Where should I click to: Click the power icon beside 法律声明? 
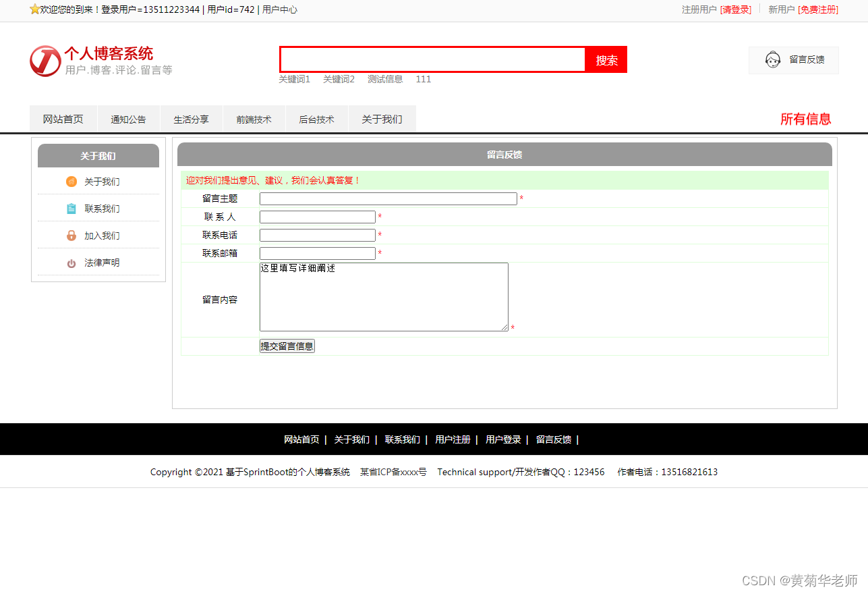coord(71,263)
